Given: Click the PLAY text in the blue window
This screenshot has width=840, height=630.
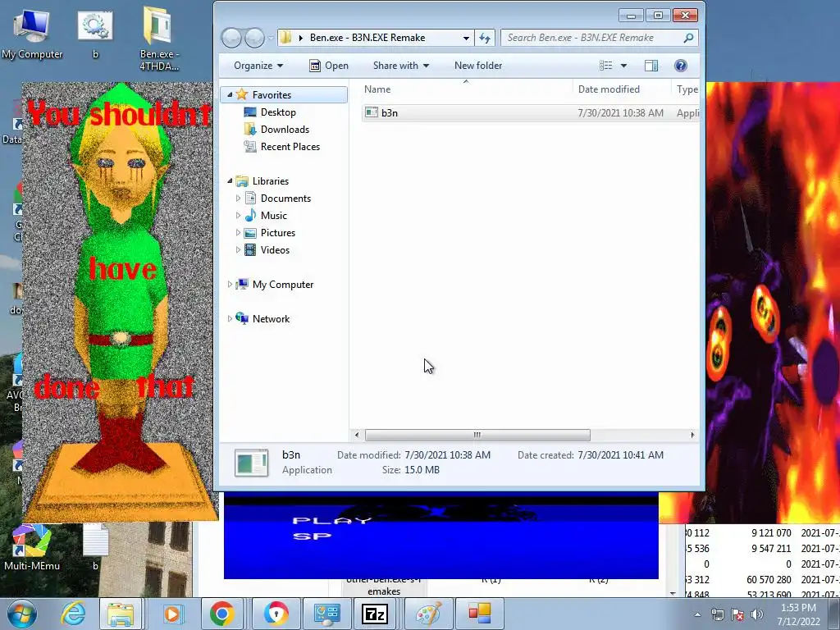Looking at the screenshot, I should 332,520.
